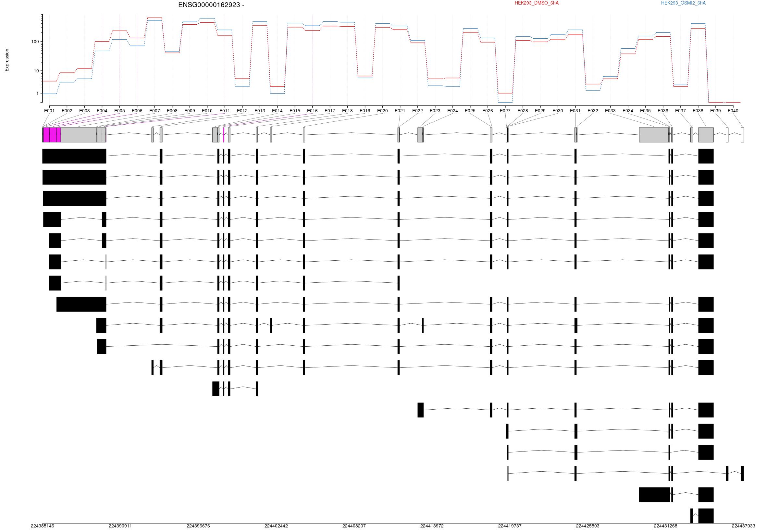
Task: Click exon label E031
Action: [575, 111]
